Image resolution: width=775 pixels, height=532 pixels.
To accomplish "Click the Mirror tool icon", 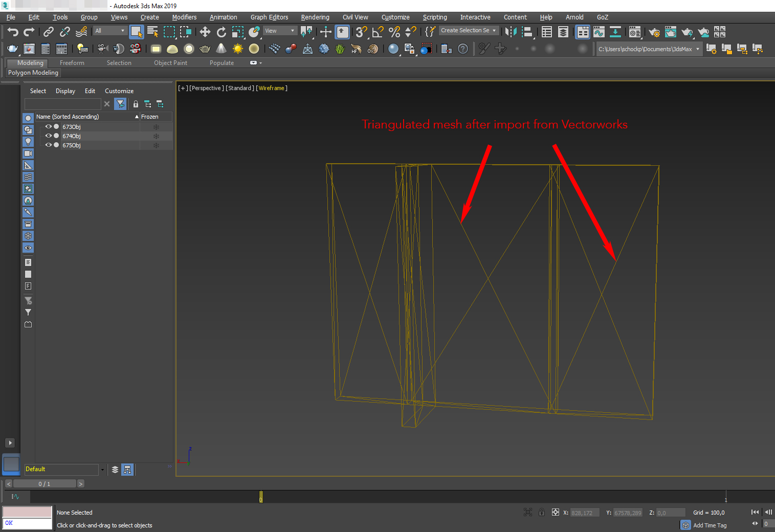I will click(x=511, y=32).
